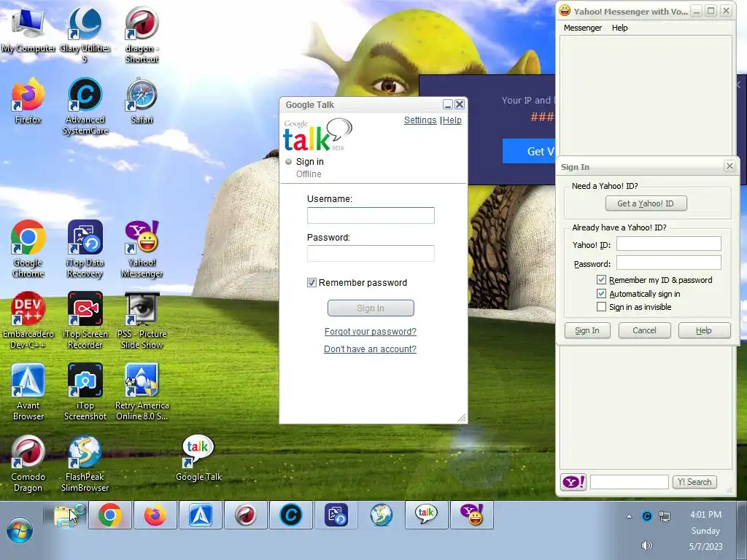Focus the Yahoo! search text box
The width and height of the screenshot is (747, 560).
point(630,482)
